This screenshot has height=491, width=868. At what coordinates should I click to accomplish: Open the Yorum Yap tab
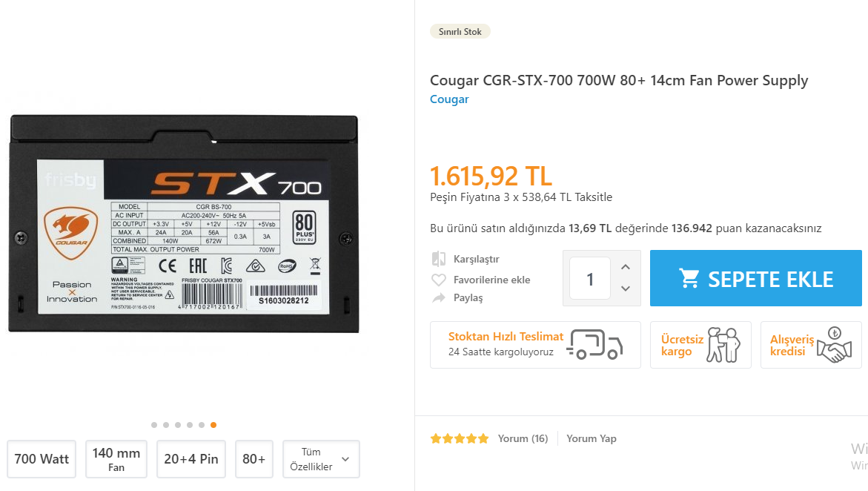tap(592, 438)
